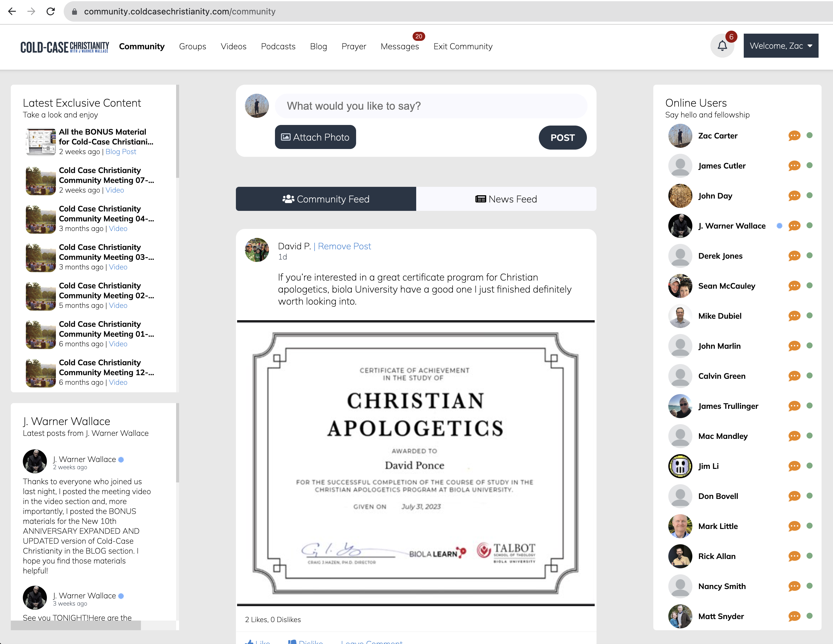833x644 pixels.
Task: Click the BONUS Material post thumbnail
Action: [x=41, y=142]
